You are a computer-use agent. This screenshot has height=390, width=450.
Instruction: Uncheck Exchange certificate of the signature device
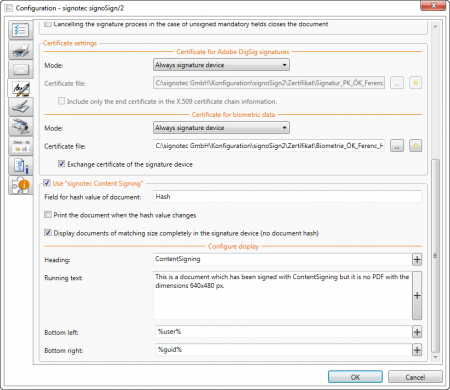coord(61,164)
